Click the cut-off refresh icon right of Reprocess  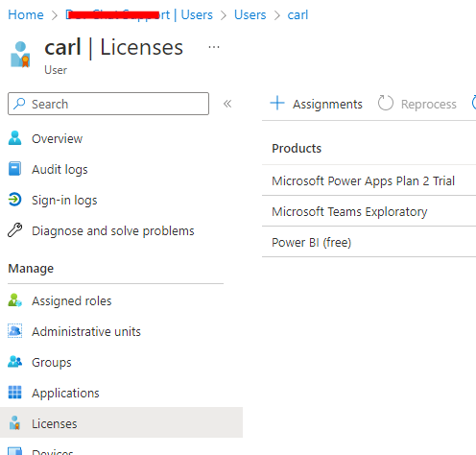point(474,103)
